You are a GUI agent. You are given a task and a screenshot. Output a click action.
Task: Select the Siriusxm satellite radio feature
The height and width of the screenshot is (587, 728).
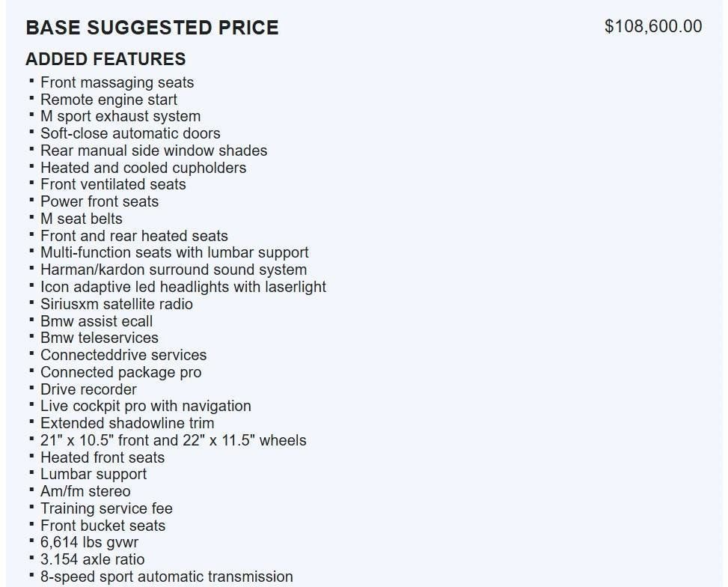(x=116, y=304)
